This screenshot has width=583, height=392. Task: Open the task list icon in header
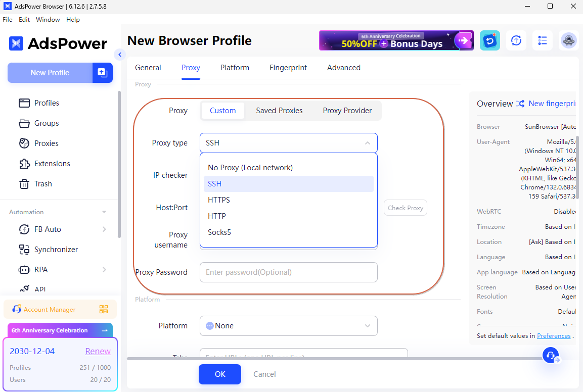coord(543,40)
